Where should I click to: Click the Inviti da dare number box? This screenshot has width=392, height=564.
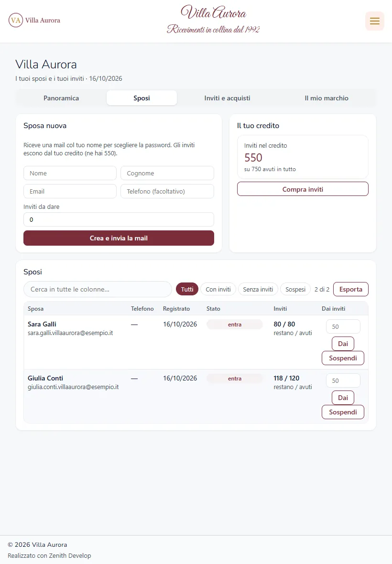pyautogui.click(x=119, y=219)
